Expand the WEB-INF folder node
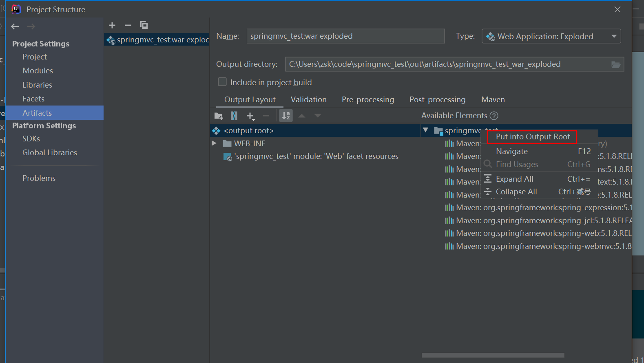Viewport: 644px width, 363px height. click(214, 143)
